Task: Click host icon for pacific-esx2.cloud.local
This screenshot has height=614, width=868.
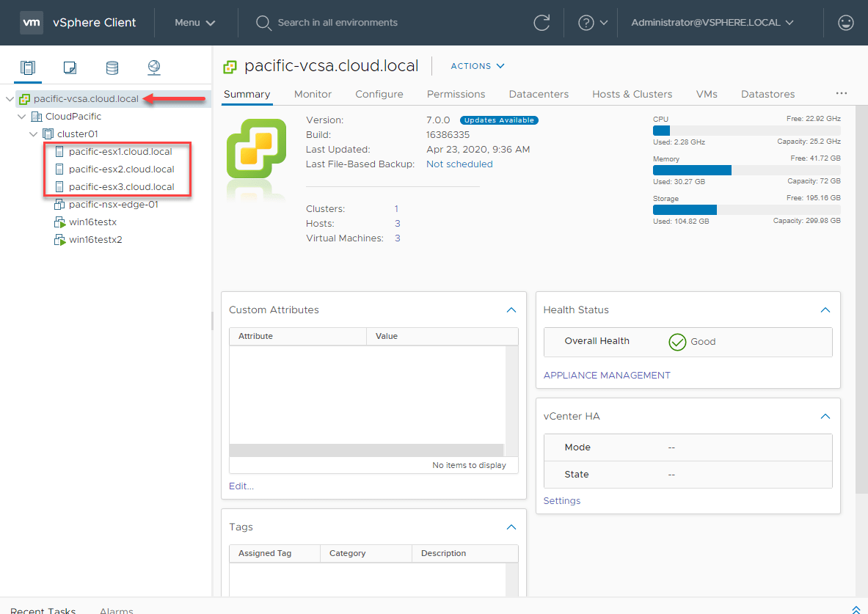Action: coord(59,169)
